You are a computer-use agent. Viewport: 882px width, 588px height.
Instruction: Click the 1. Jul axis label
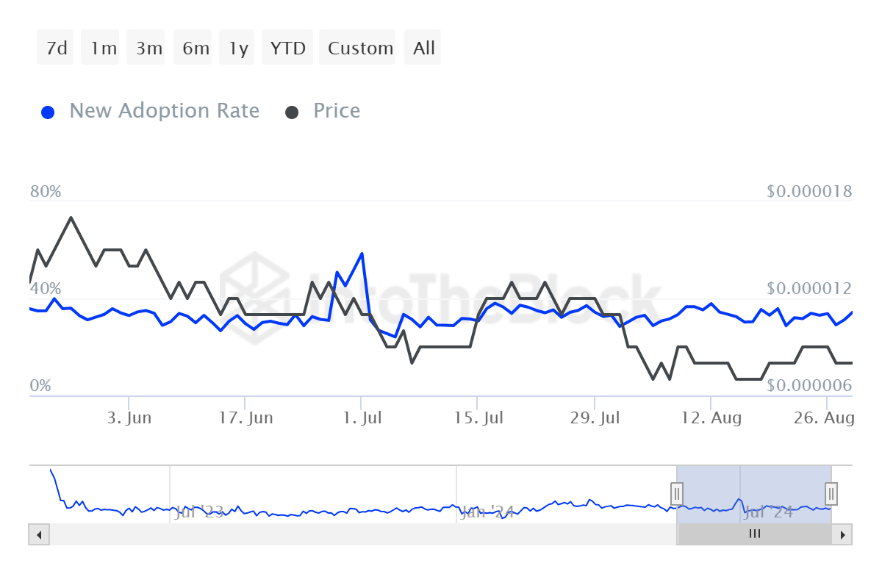click(361, 418)
